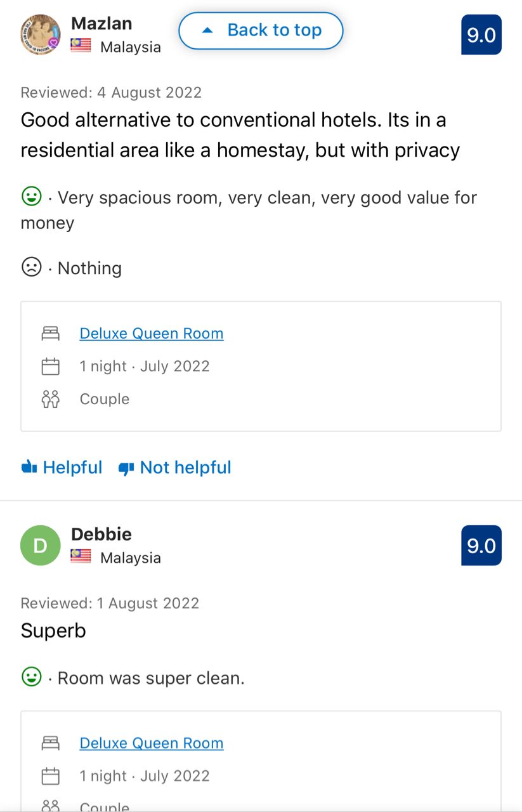
Task: Click the green smiley in Mazlan's review
Action: pos(32,197)
